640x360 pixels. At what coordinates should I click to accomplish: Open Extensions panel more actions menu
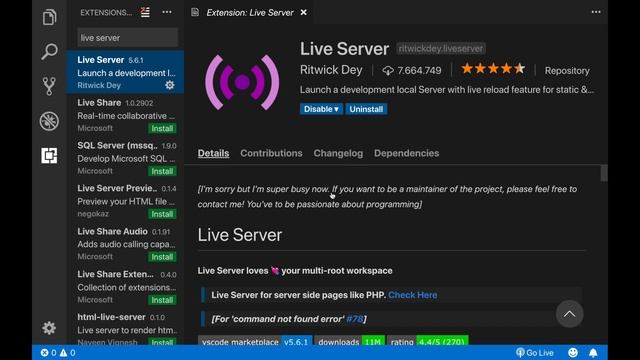coord(167,12)
